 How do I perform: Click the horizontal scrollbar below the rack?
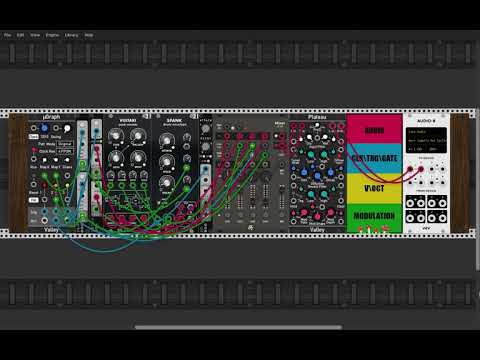tap(238, 327)
